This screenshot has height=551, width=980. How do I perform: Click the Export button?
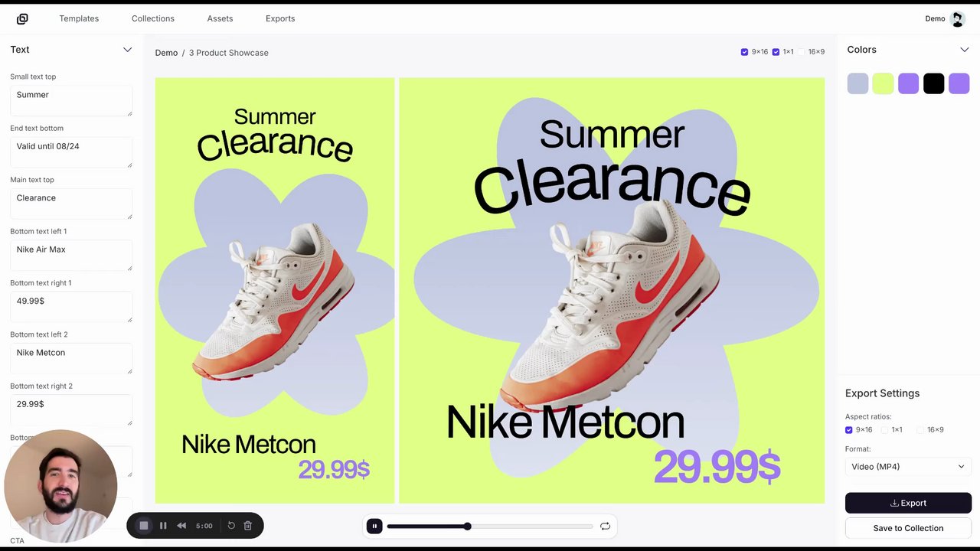tap(908, 503)
